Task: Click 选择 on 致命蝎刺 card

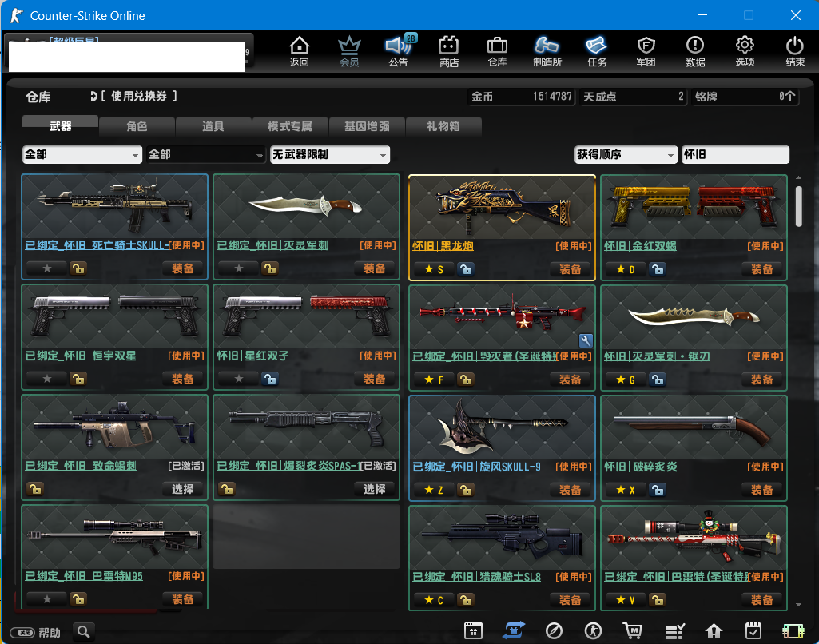Action: tap(183, 489)
